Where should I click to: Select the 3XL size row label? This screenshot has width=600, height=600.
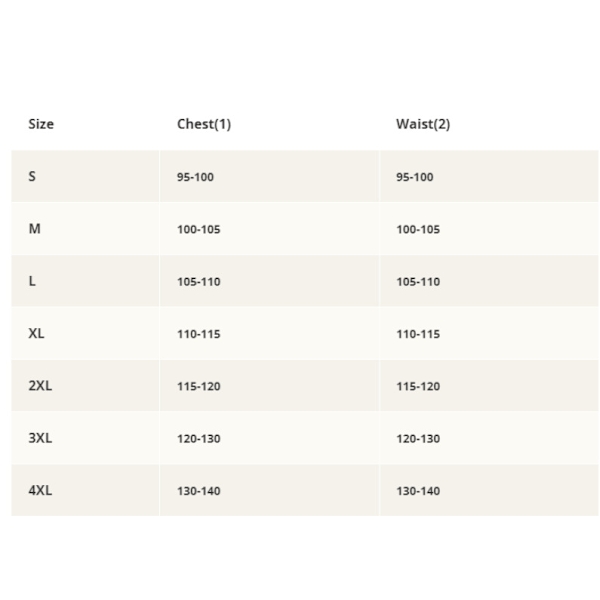pyautogui.click(x=40, y=438)
